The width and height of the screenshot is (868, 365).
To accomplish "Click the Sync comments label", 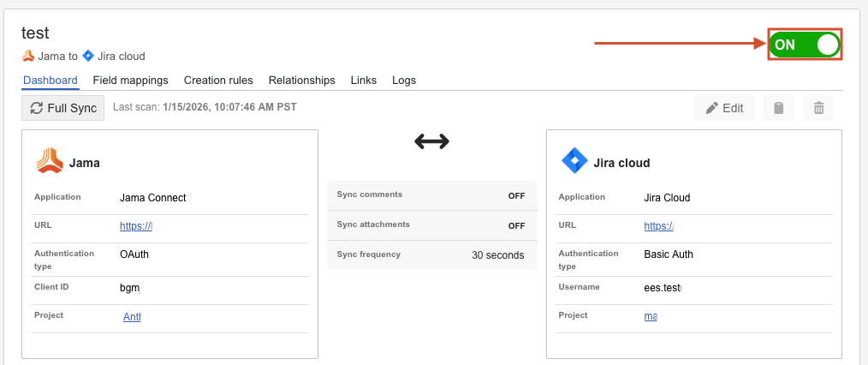I will pyautogui.click(x=369, y=194).
